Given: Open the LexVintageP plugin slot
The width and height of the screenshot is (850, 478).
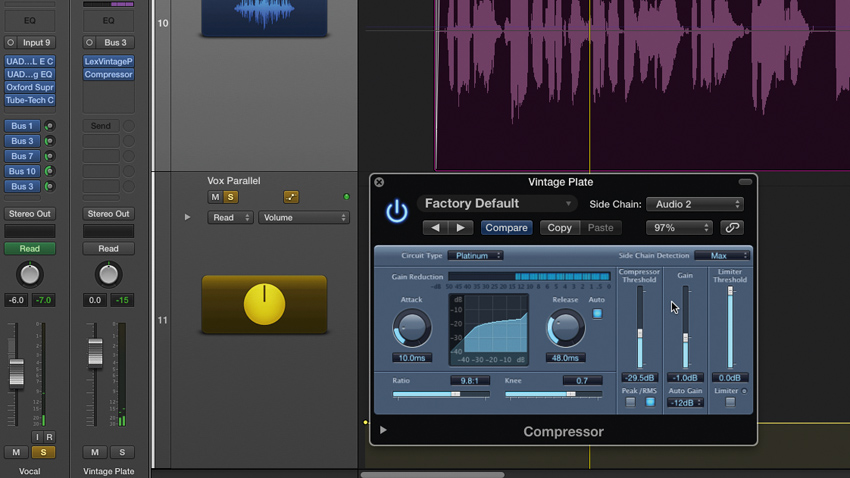Looking at the screenshot, I should (x=108, y=61).
